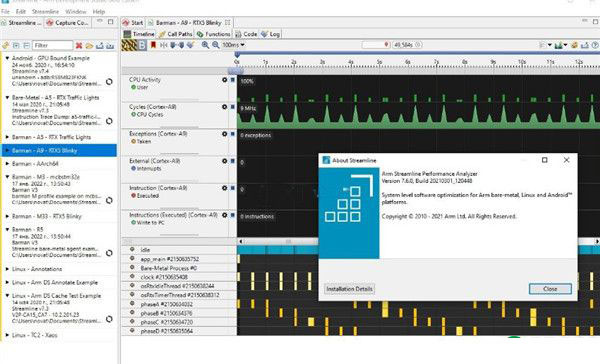Viewport: 600px width, 364px height.
Task: Collapse Bare-Metal - A5 - RTX Traffic Lights entry
Action: pyautogui.click(x=7, y=98)
